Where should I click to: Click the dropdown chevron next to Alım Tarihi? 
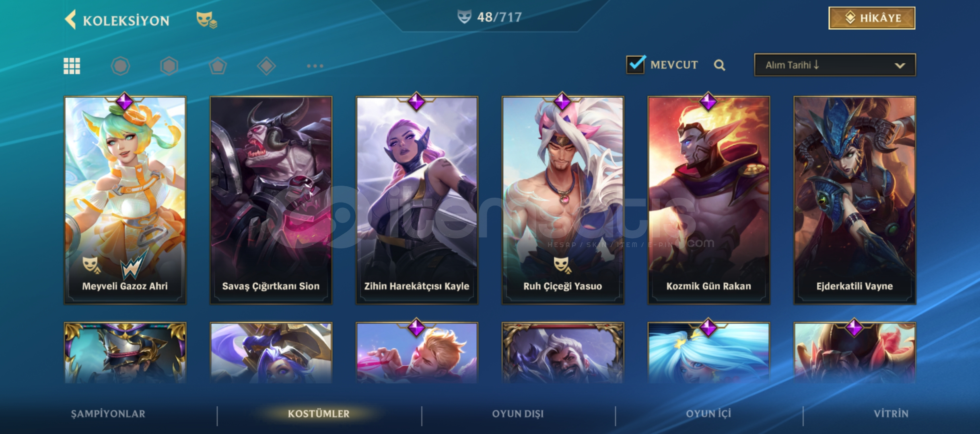click(900, 66)
